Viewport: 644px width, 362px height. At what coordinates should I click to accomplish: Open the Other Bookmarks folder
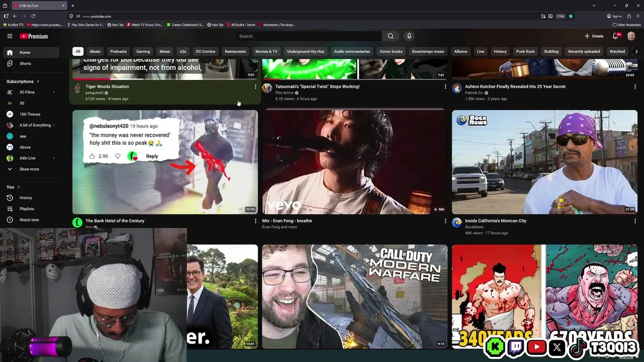(x=627, y=25)
